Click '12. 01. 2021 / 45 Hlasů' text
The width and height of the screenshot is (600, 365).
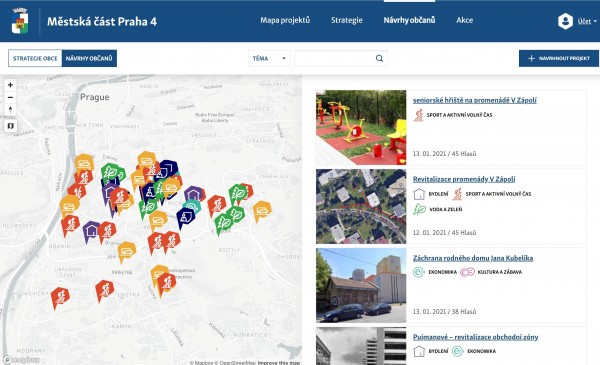[444, 233]
